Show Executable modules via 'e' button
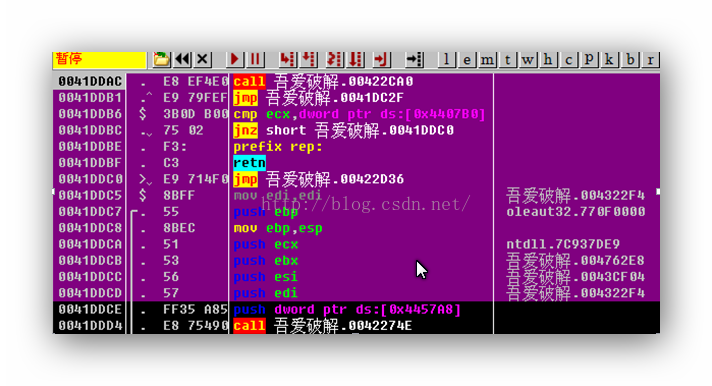Image resolution: width=712 pixels, height=386 pixels. point(467,59)
